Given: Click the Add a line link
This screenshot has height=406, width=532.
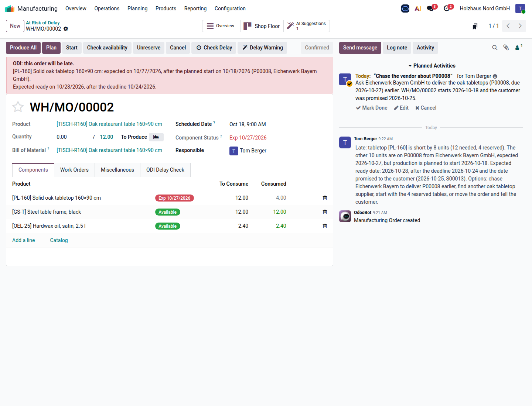Looking at the screenshot, I should [24, 240].
